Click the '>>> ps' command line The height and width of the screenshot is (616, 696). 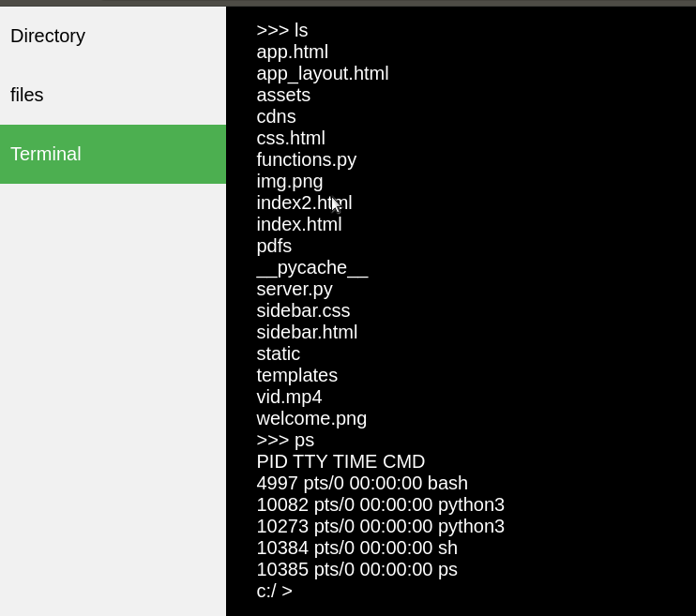point(285,441)
